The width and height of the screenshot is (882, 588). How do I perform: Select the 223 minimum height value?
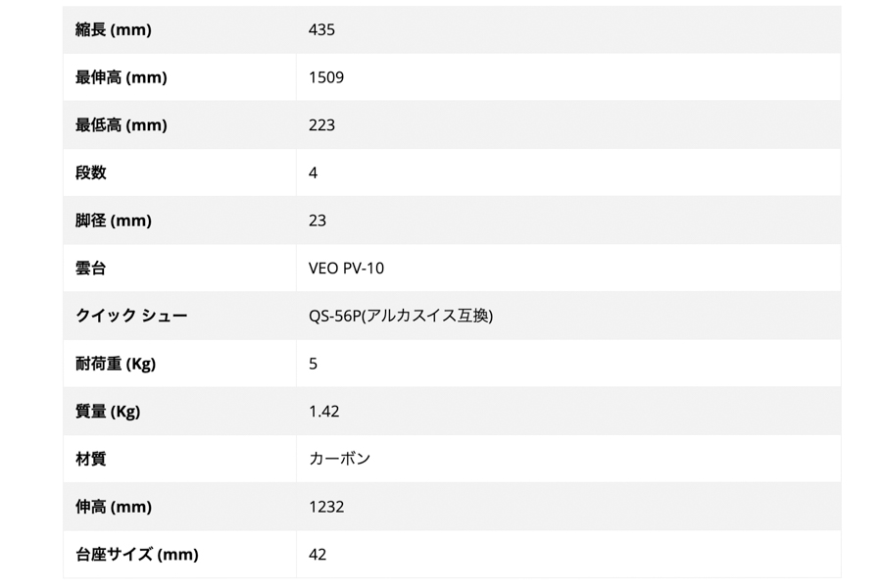click(x=321, y=125)
